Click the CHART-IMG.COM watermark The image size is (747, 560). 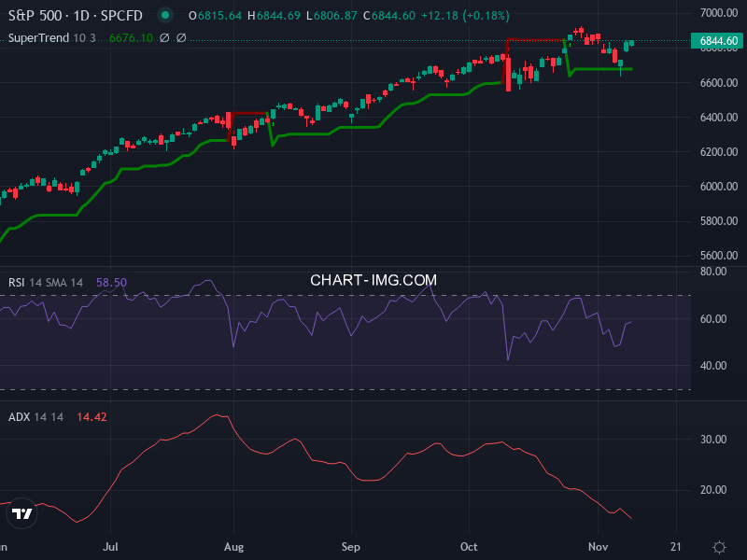point(373,279)
